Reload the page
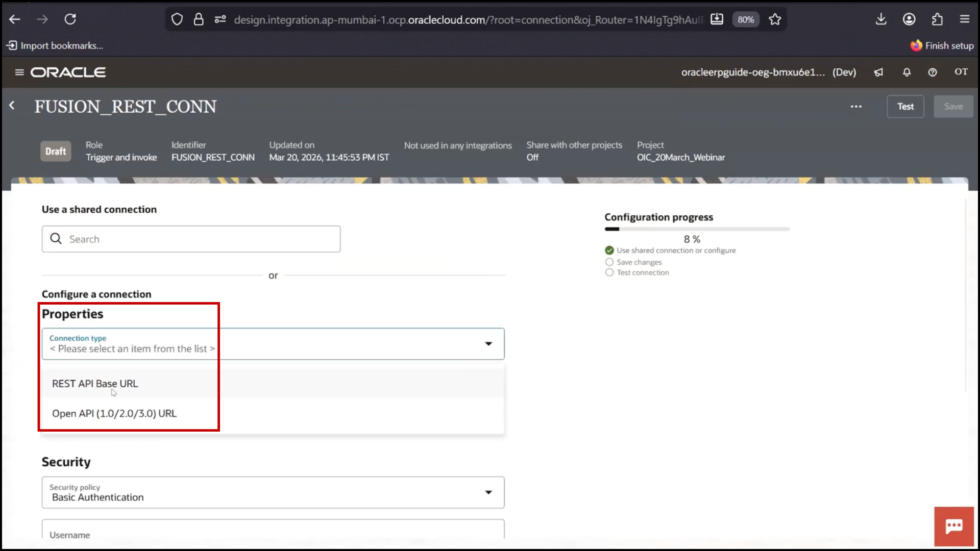The width and height of the screenshot is (980, 551). [70, 19]
